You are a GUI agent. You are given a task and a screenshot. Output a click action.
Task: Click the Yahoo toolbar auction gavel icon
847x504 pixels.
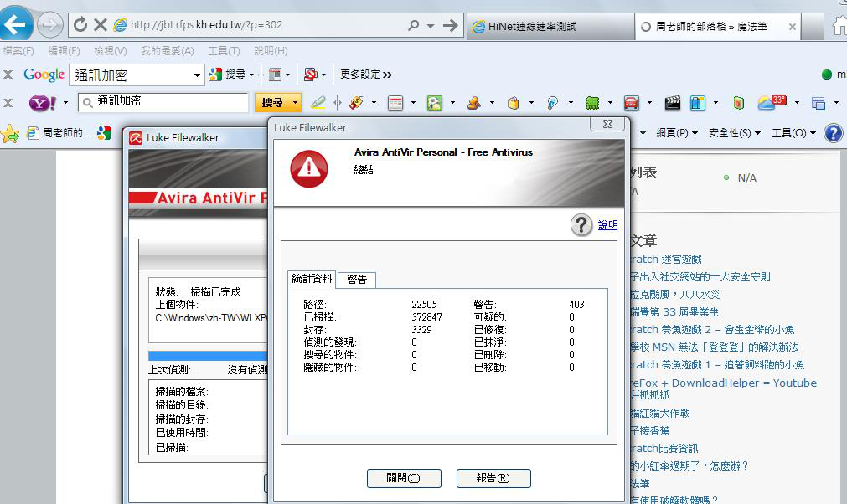(x=473, y=102)
